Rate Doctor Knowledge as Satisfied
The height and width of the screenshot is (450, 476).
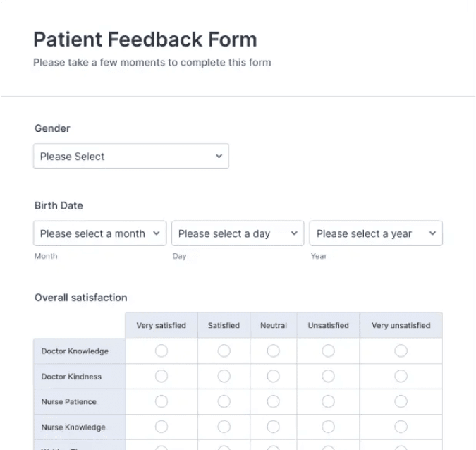pos(224,351)
